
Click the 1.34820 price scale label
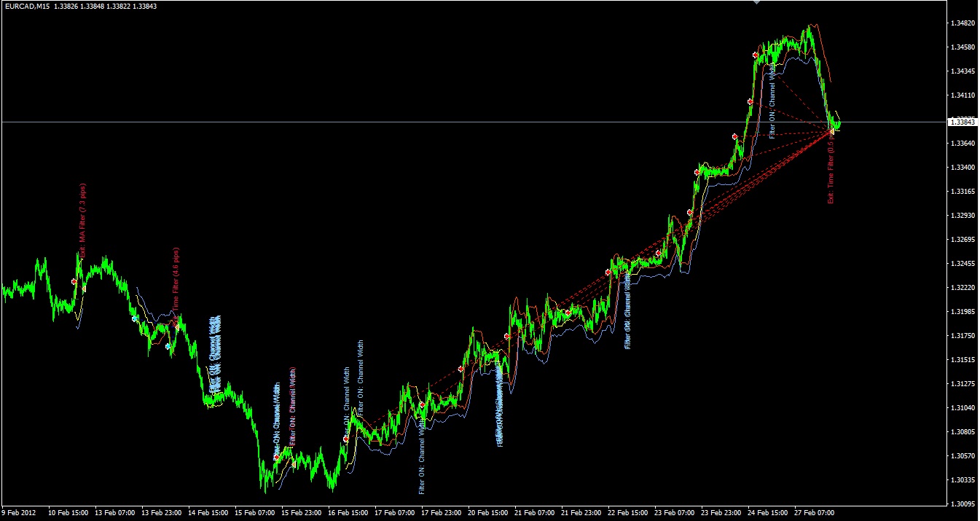click(x=963, y=23)
